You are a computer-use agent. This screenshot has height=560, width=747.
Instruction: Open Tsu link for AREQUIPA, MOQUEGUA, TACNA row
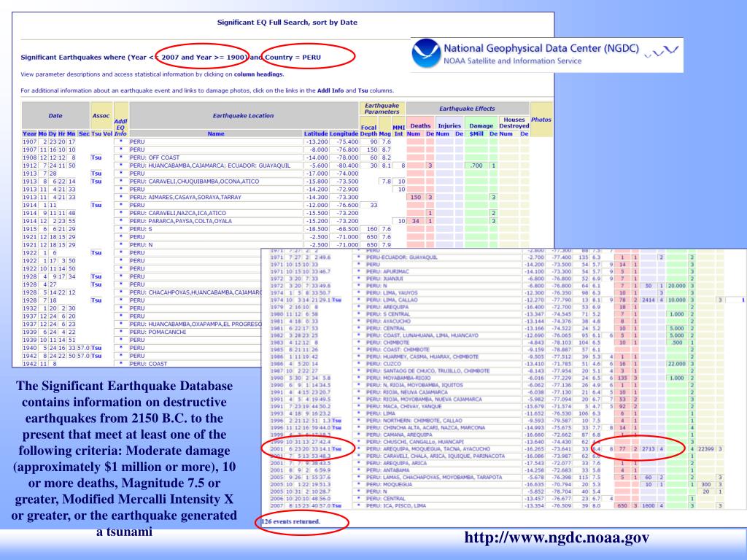337,449
